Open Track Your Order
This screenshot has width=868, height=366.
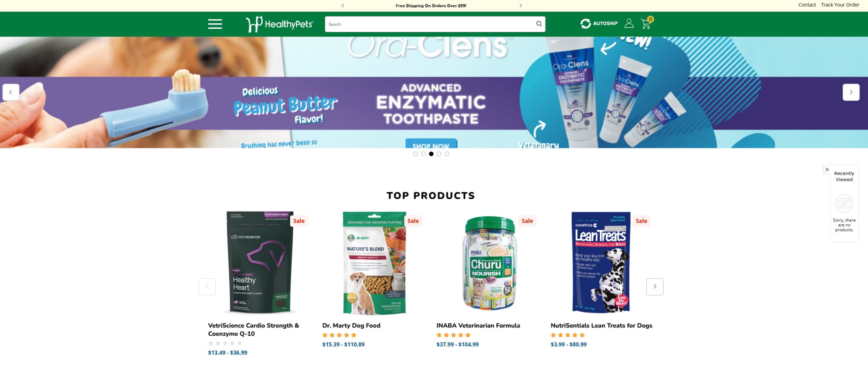point(840,5)
